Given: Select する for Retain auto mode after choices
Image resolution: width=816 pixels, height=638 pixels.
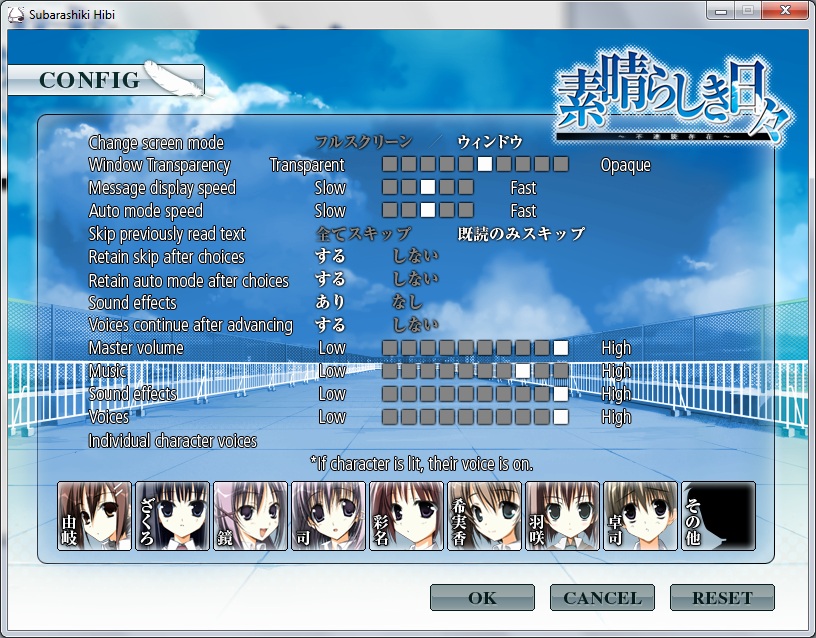Looking at the screenshot, I should click(330, 279).
